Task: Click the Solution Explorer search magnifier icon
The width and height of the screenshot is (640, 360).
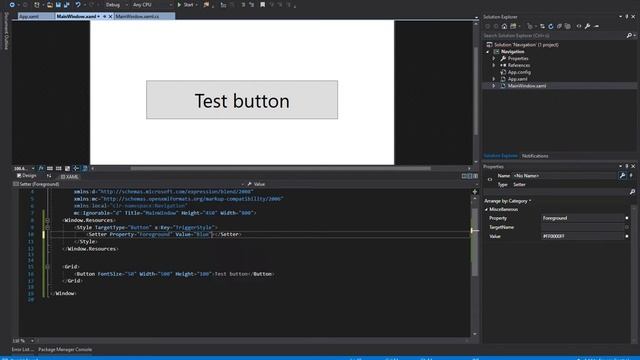Action: (629, 36)
